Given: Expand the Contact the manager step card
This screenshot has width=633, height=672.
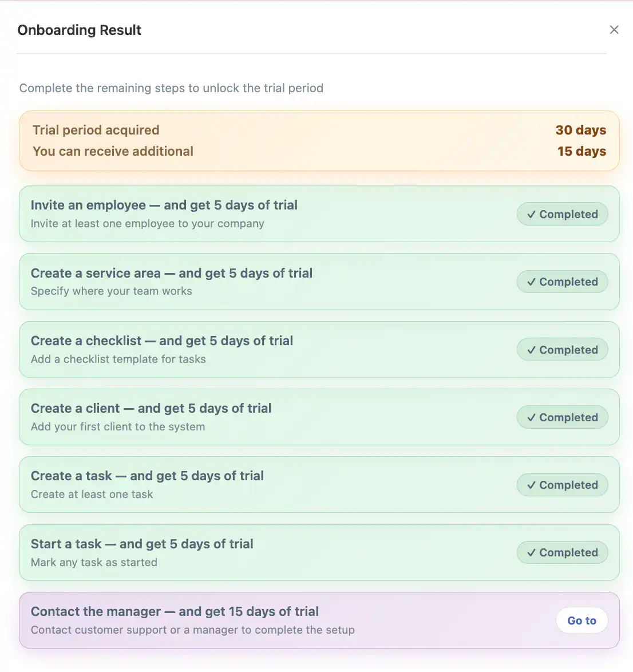Looking at the screenshot, I should pyautogui.click(x=319, y=620).
